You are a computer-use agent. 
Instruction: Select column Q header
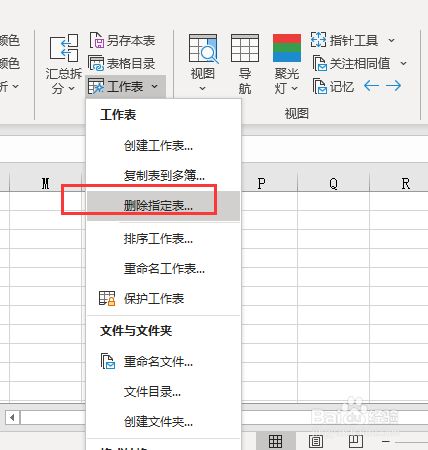tap(333, 183)
